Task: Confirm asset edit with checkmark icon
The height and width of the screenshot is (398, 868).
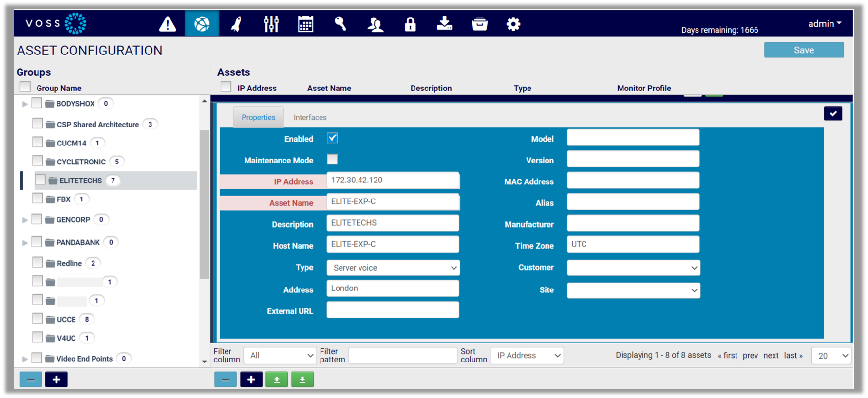Action: tap(833, 113)
